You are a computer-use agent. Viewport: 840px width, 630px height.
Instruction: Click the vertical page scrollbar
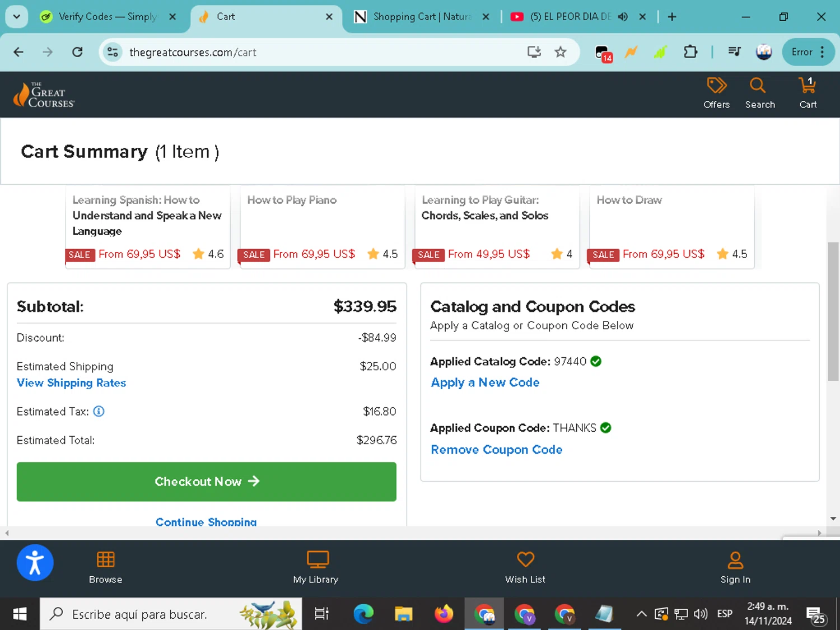833,311
